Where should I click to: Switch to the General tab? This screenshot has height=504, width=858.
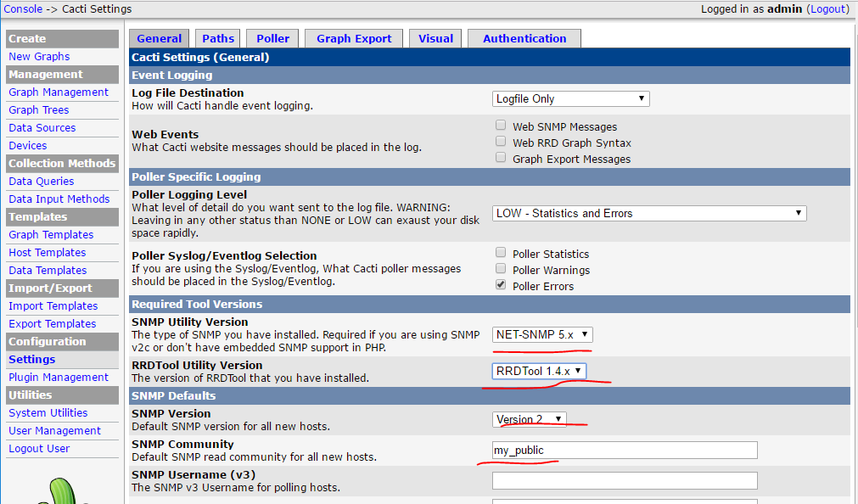pyautogui.click(x=160, y=38)
